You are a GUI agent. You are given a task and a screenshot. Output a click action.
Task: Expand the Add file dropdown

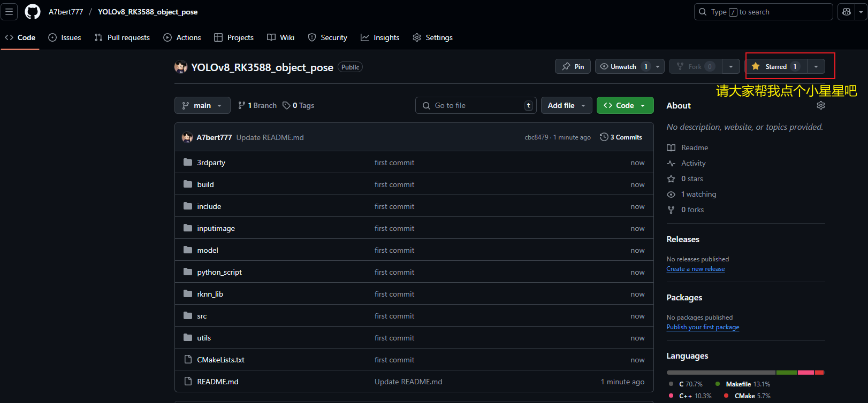coord(567,105)
